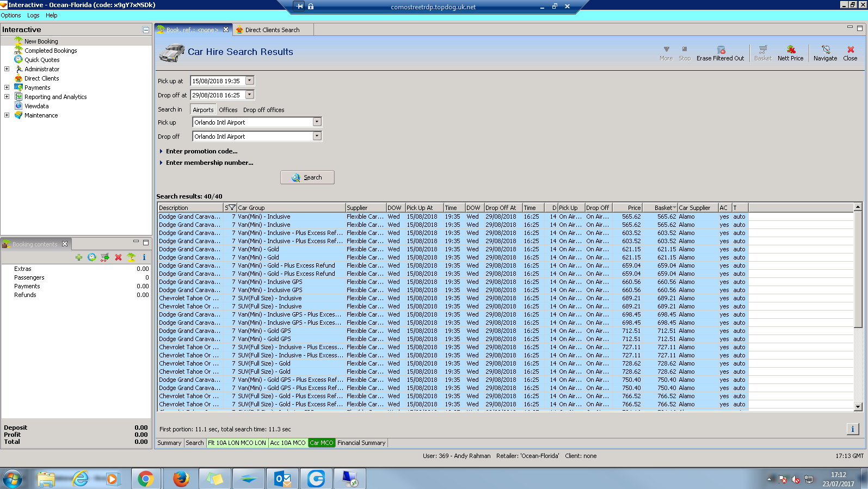Open Google Chrome from the taskbar
This screenshot has height=489, width=868.
tap(145, 479)
